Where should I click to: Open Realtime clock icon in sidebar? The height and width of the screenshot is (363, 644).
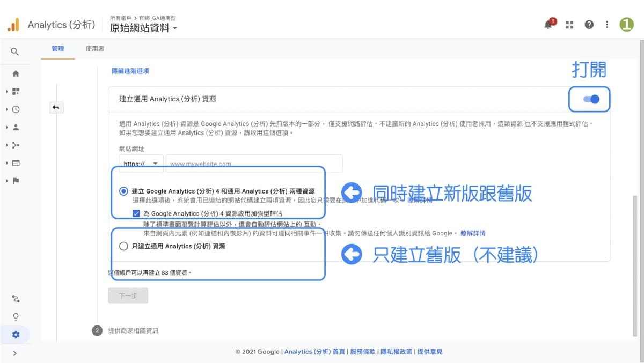[16, 109]
